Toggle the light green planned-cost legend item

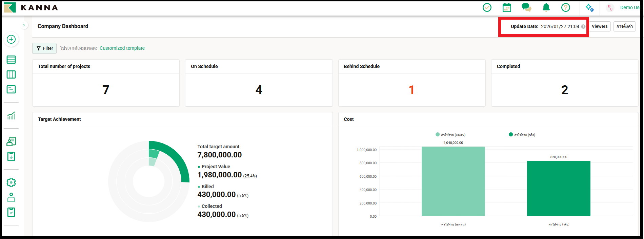click(450, 135)
